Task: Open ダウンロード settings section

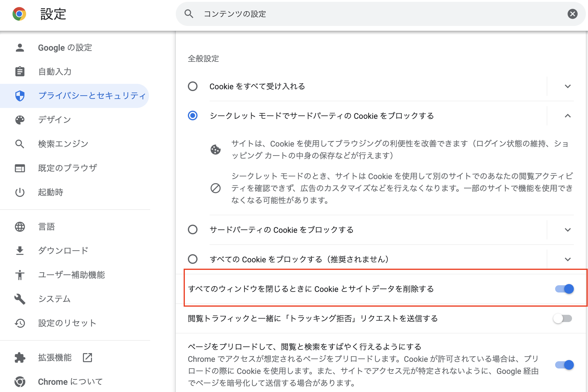Action: coord(63,251)
